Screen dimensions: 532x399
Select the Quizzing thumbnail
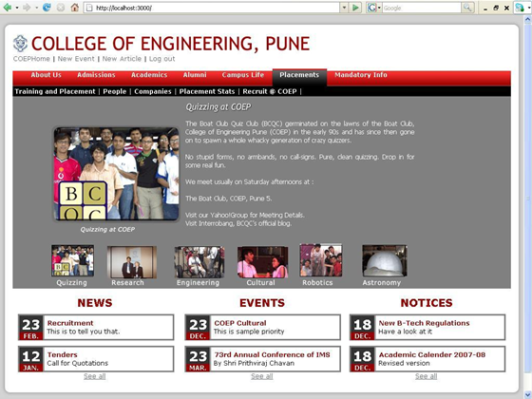click(72, 260)
